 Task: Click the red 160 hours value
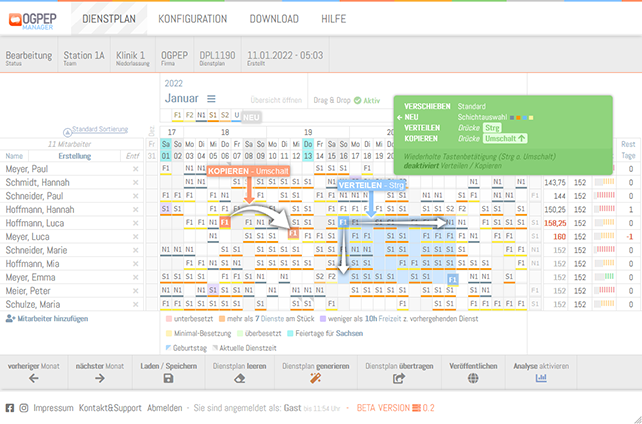point(559,237)
